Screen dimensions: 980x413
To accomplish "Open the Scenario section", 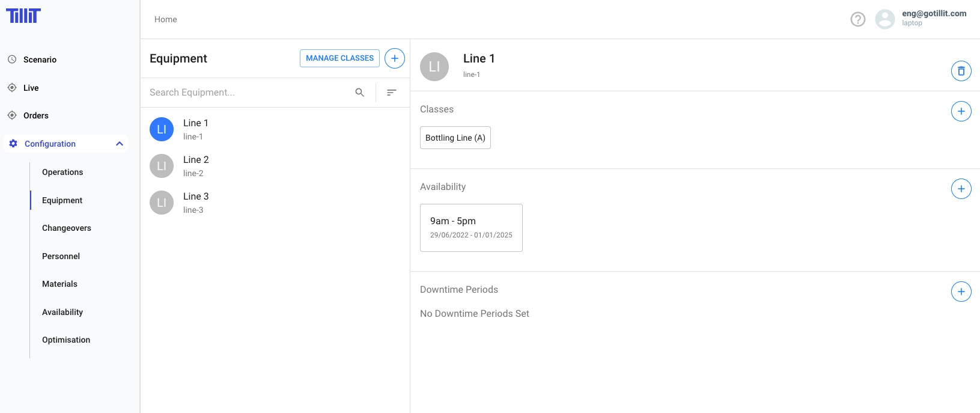I will [x=40, y=60].
